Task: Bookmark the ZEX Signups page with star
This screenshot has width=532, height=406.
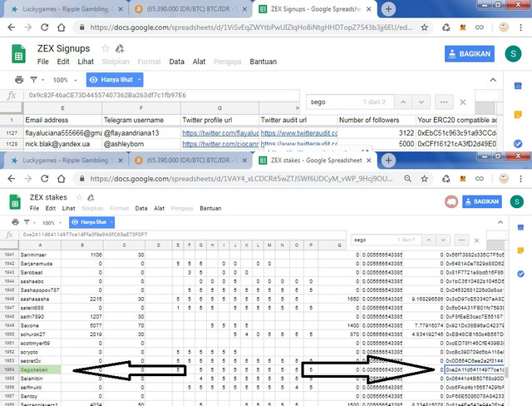Action: coord(424,27)
